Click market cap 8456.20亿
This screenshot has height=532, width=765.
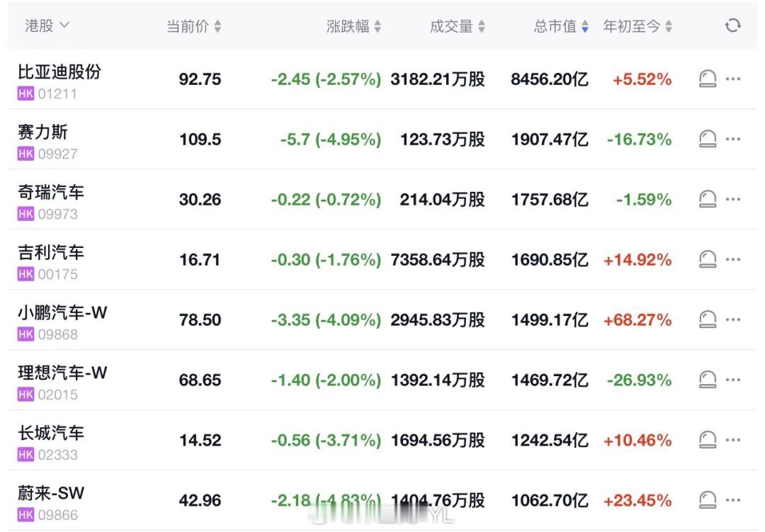pos(550,79)
